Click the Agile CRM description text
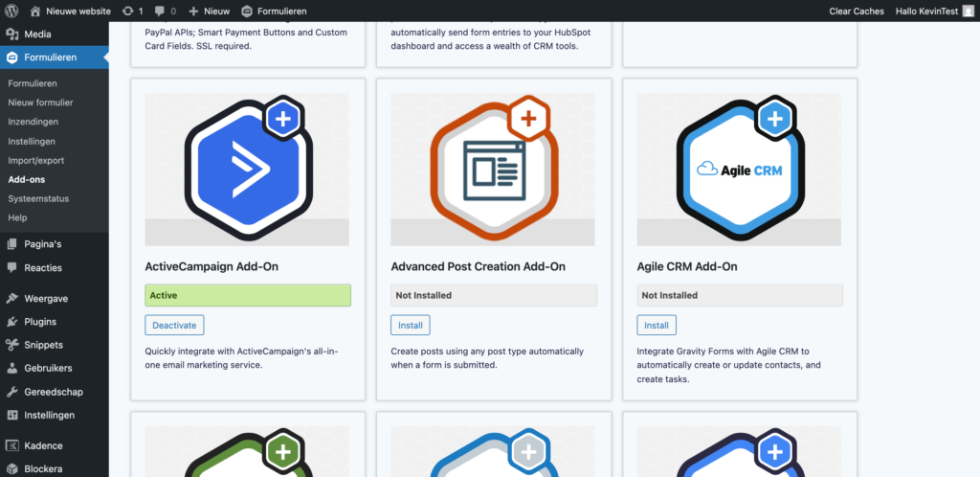 coord(728,365)
